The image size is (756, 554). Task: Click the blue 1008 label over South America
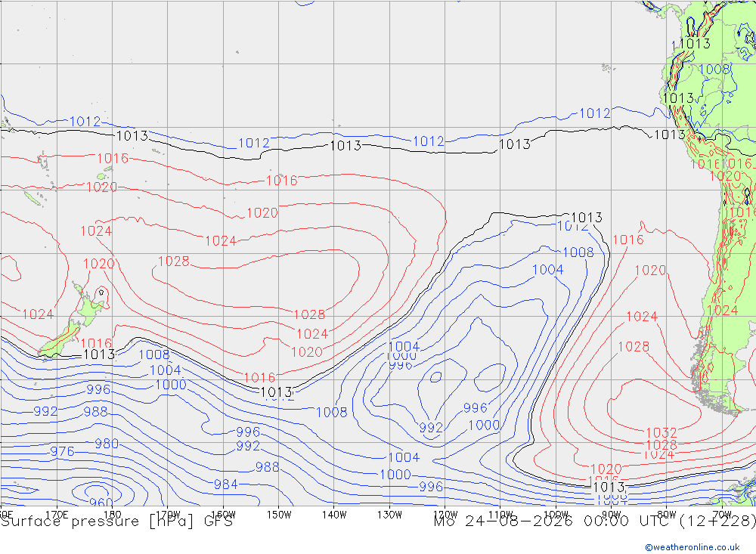point(714,69)
